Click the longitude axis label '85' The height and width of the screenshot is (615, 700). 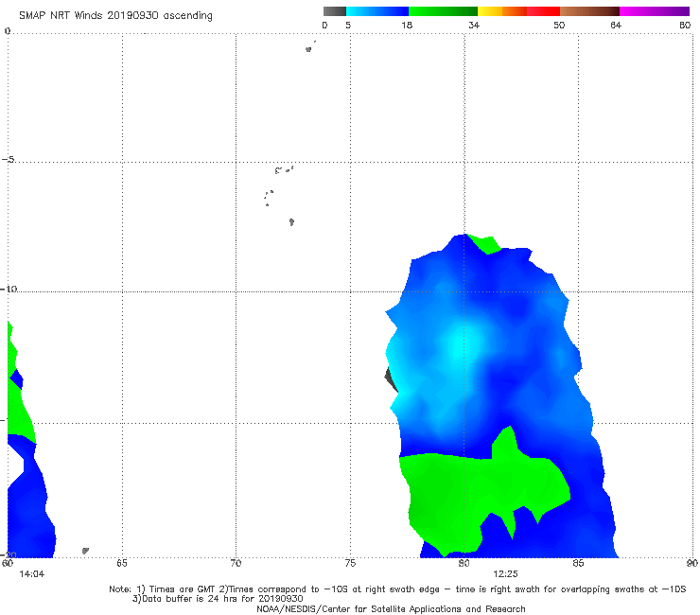[578, 563]
